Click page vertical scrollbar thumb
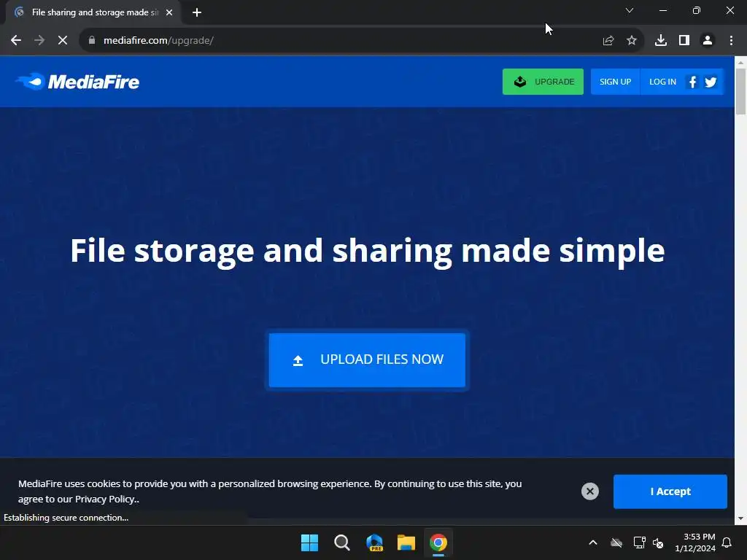The width and height of the screenshot is (747, 560). 740,91
